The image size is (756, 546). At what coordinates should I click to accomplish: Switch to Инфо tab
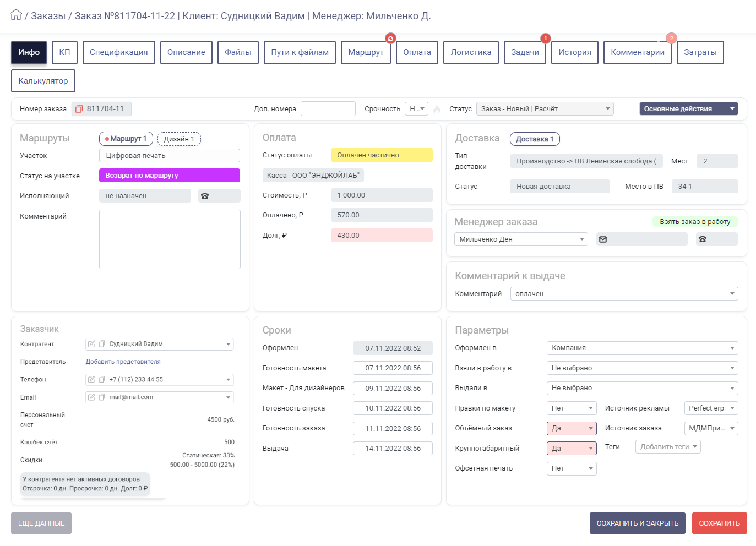tap(29, 52)
